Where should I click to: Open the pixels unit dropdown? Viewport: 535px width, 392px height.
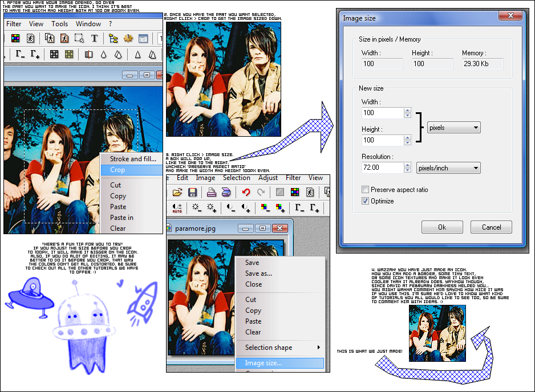[454, 128]
